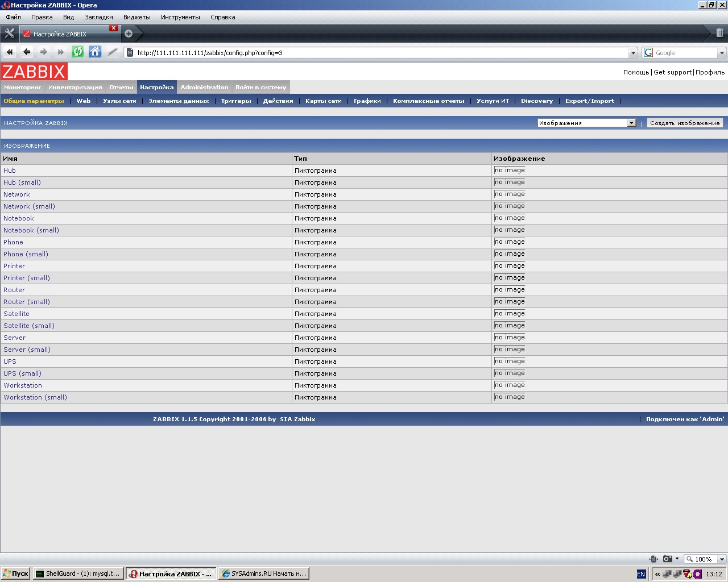Open the address bar history dropdown
Screen dimensions: 728x582
[633, 53]
